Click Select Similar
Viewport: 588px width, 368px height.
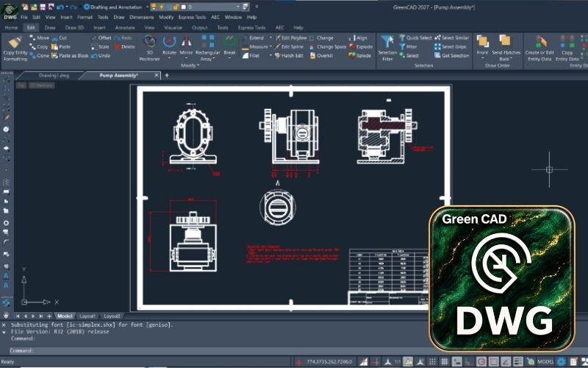(452, 38)
